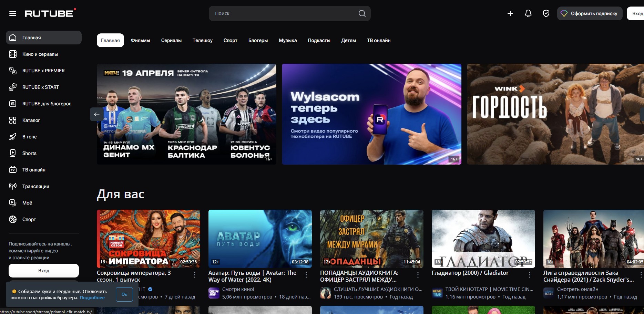Image resolution: width=644 pixels, height=314 pixels.
Task: Click Оформить подписку button
Action: point(590,13)
